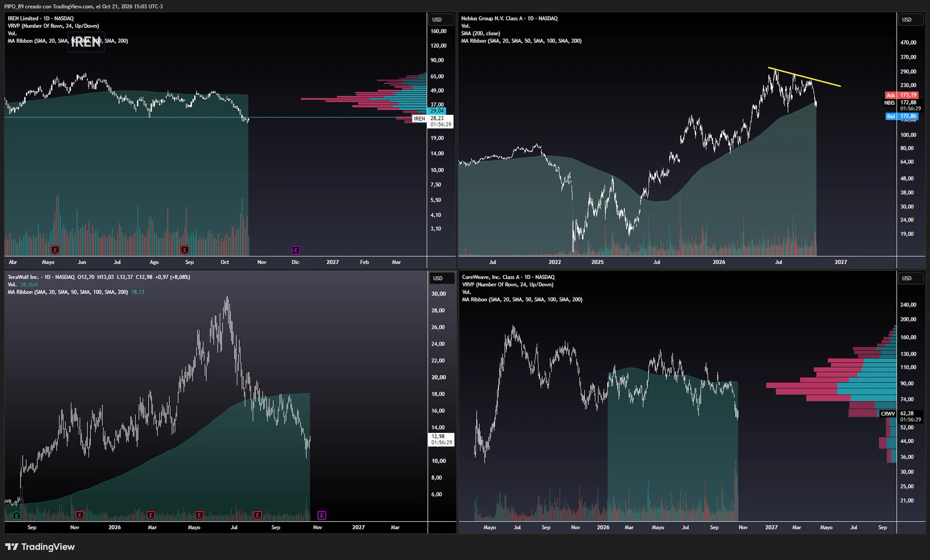Select the VRVP indicator legend on the CoreWeave chart
The height and width of the screenshot is (560, 930).
508,285
